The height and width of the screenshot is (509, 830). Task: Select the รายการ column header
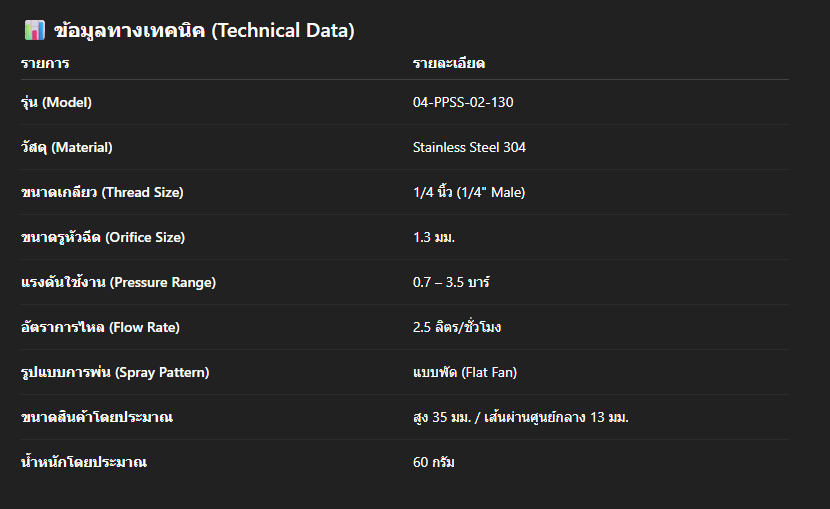(x=45, y=64)
